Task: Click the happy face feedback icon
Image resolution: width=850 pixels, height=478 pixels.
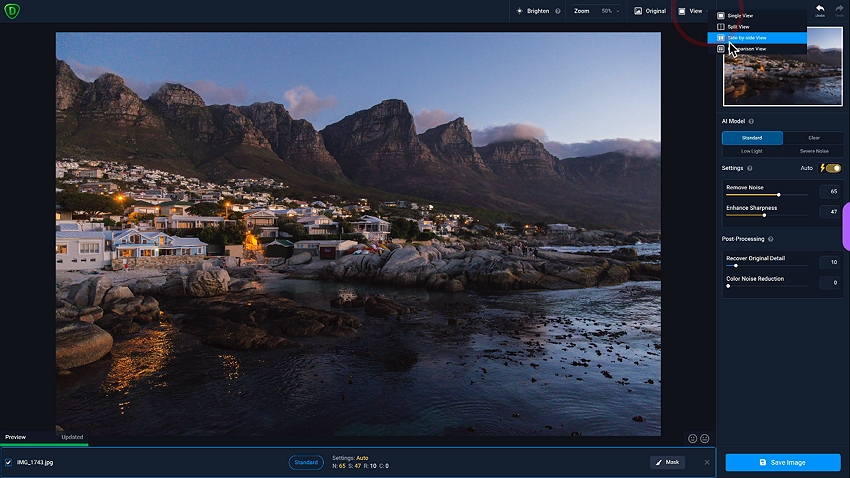Action: (x=691, y=438)
